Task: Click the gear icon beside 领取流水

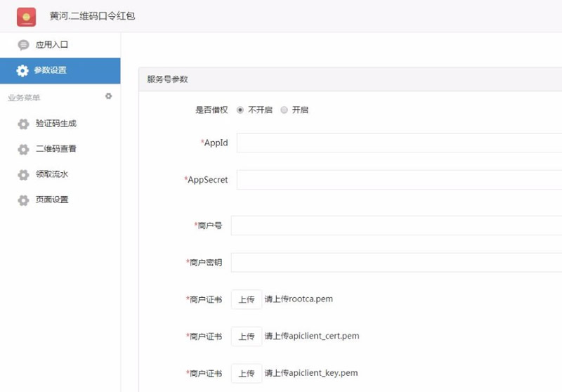Action: 23,174
